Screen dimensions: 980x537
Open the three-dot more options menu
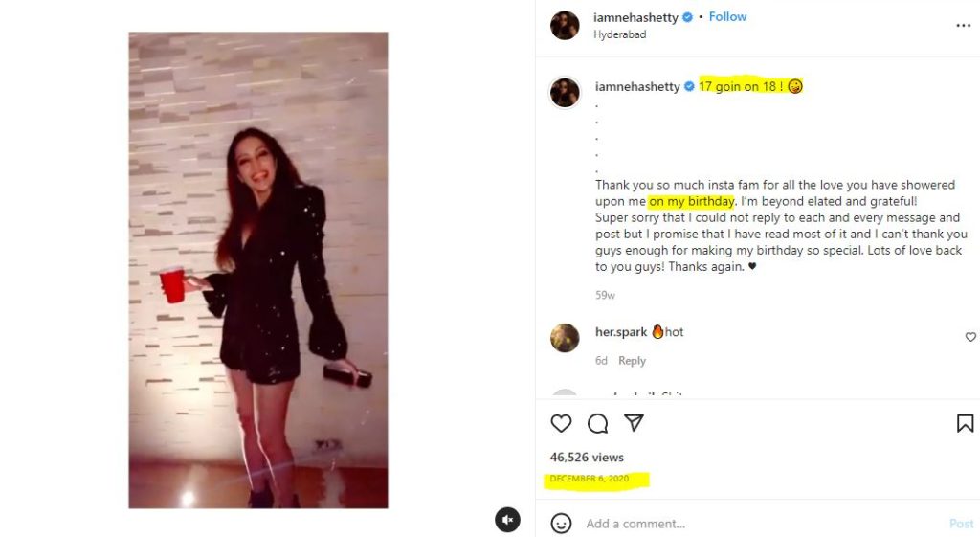[963, 26]
